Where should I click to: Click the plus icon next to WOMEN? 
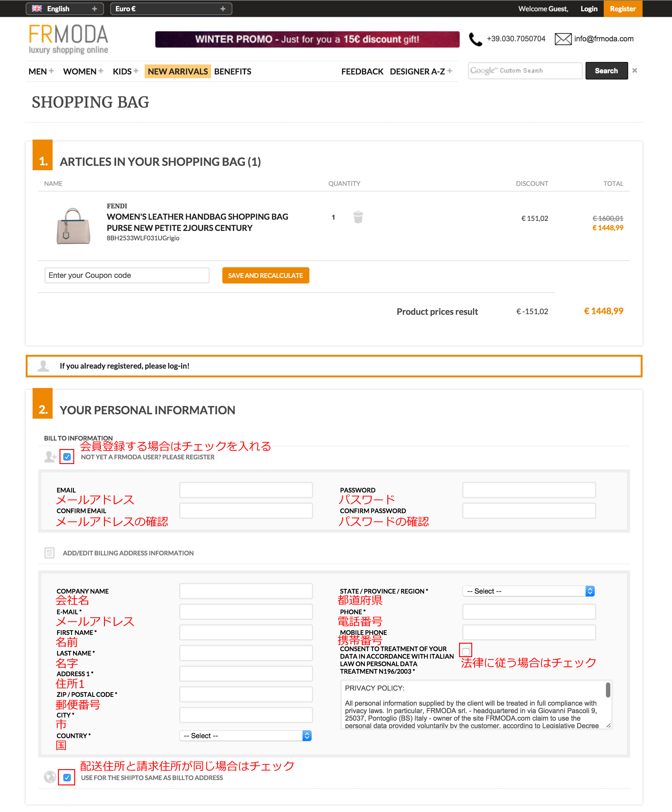[101, 71]
